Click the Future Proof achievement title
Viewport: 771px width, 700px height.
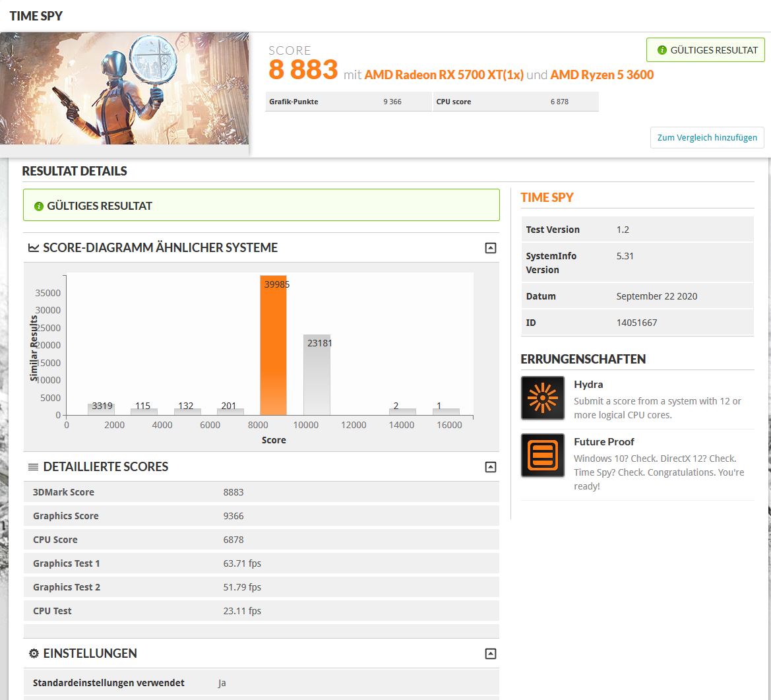click(604, 442)
